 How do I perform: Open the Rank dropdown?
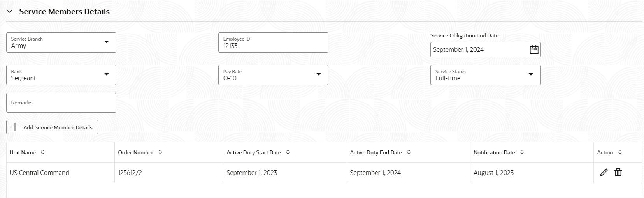click(61, 75)
